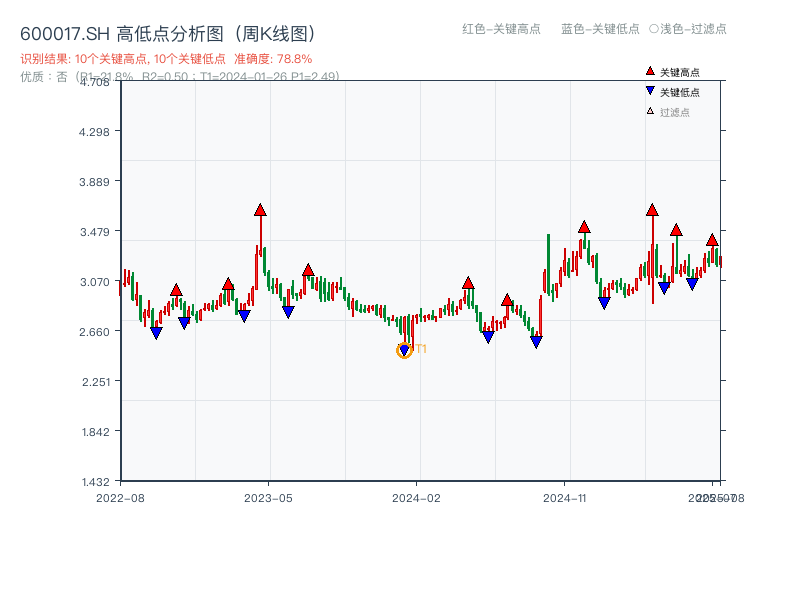Click the blue triangle icon in the 关键低点 legend
Screen dimensions: 800x600
click(x=650, y=91)
